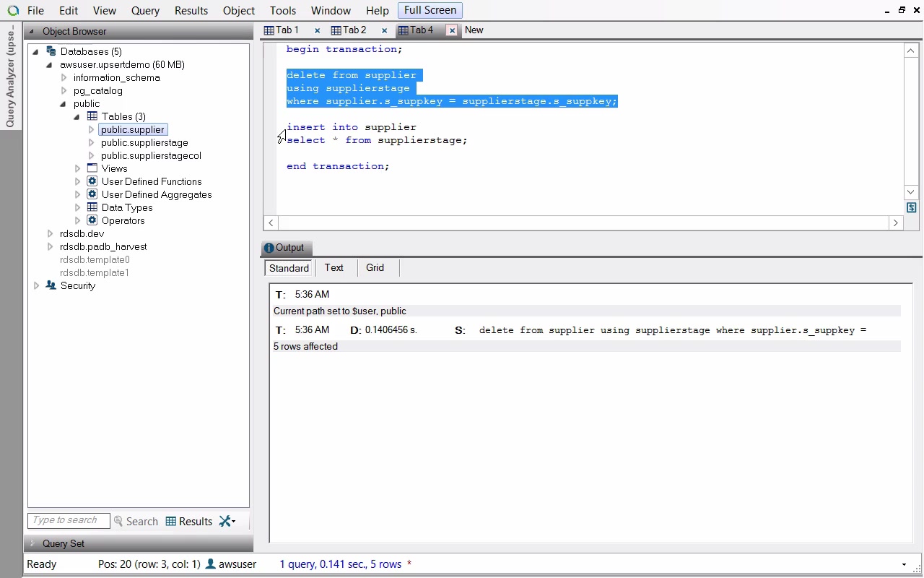Open the Query menu
Viewport: 924px width, 578px height.
[x=145, y=11]
